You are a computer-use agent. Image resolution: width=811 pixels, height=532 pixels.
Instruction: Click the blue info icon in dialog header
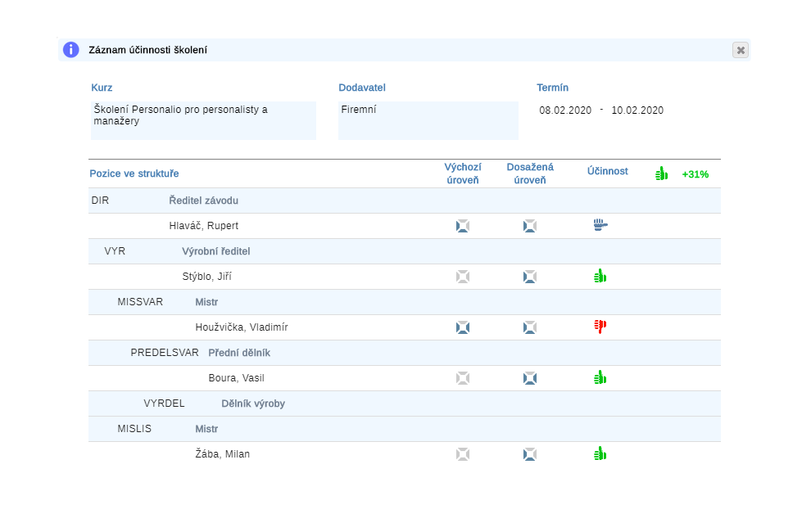click(x=71, y=50)
